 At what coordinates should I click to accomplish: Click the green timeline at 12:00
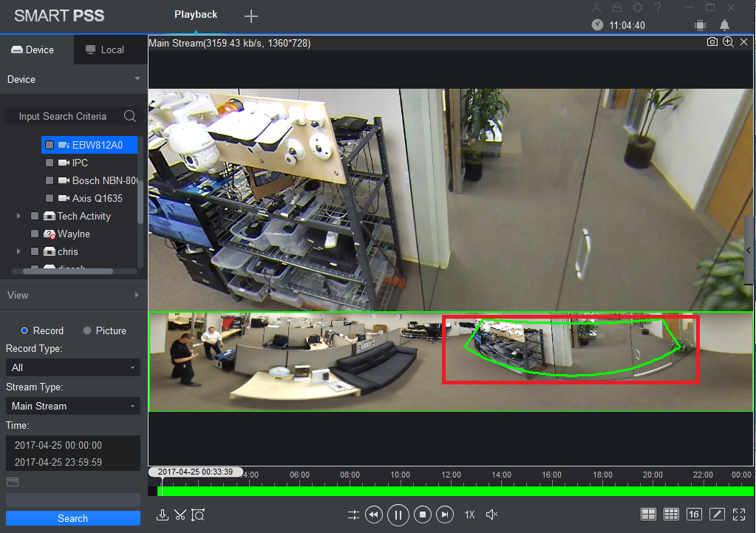[451, 492]
